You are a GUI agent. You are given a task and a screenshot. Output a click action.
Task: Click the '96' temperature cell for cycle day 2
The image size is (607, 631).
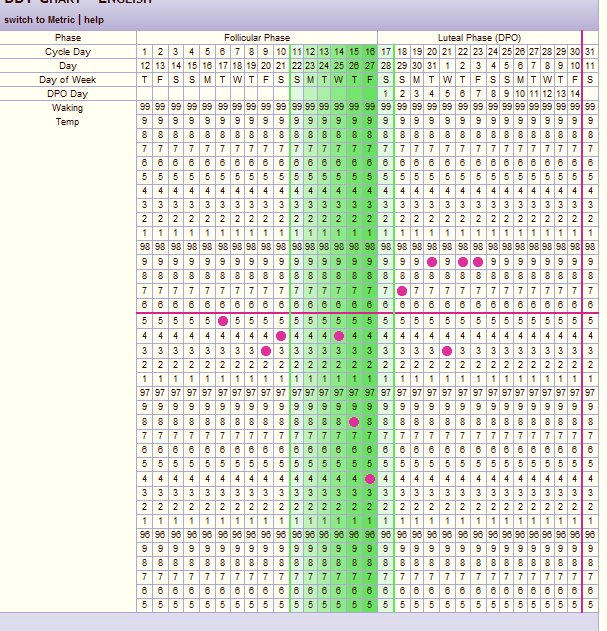pos(160,535)
